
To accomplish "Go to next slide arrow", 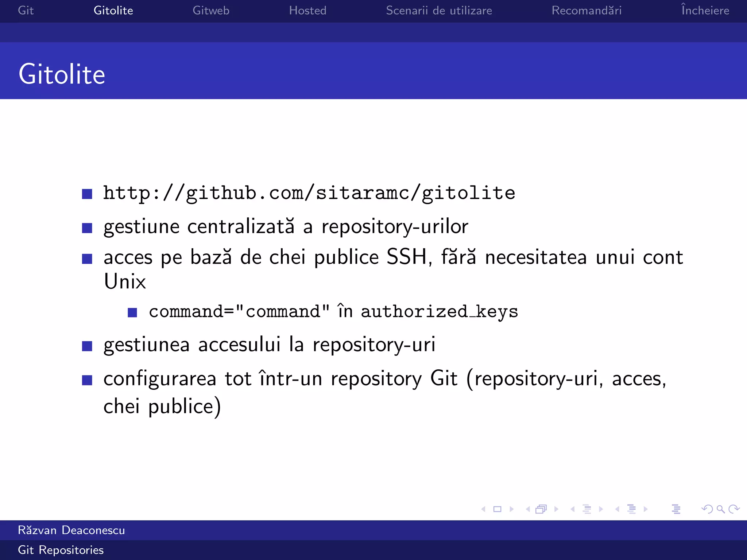I will [511, 509].
